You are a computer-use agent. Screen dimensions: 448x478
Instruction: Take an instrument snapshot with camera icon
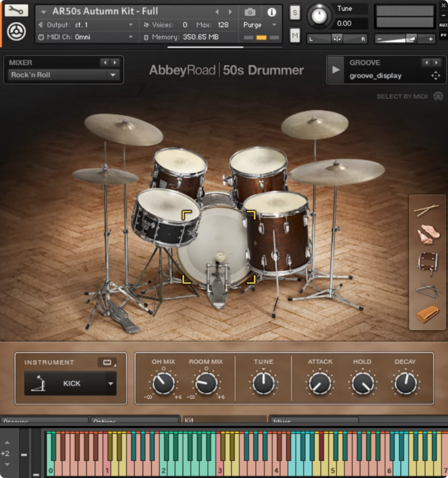(x=250, y=12)
